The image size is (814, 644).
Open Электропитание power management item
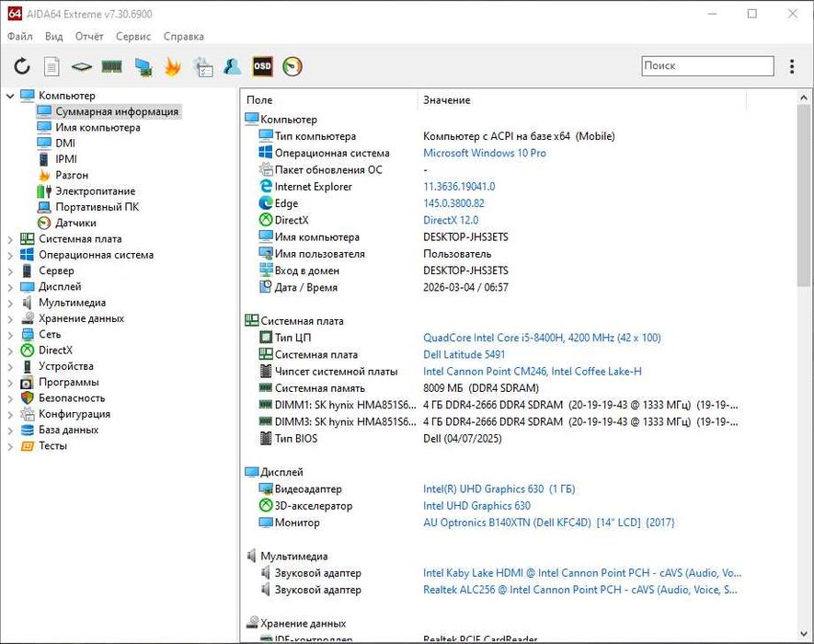pyautogui.click(x=96, y=191)
